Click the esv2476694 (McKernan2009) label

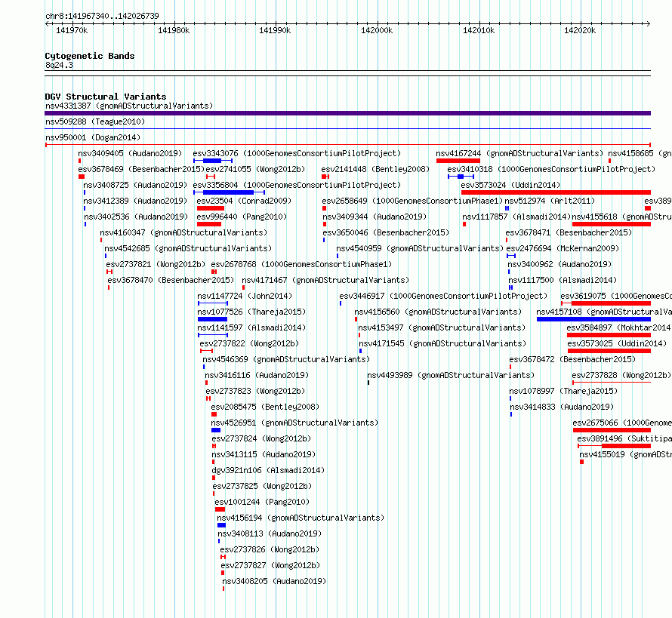(x=563, y=248)
